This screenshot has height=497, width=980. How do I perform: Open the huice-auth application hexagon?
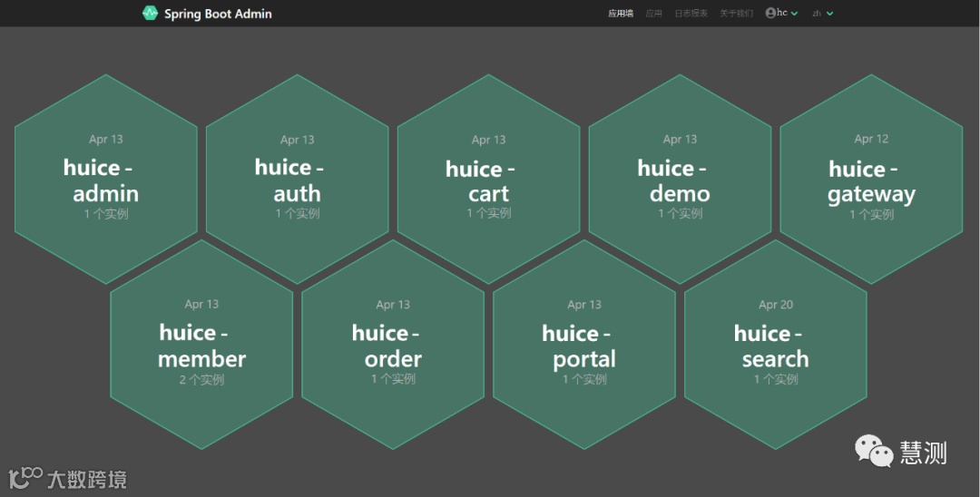[298, 180]
